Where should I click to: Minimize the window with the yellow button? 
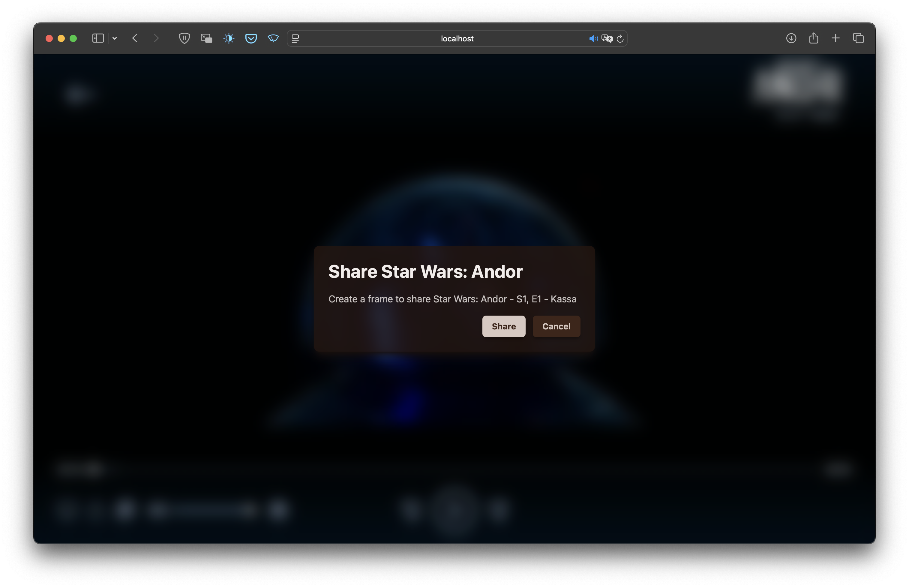(x=61, y=38)
